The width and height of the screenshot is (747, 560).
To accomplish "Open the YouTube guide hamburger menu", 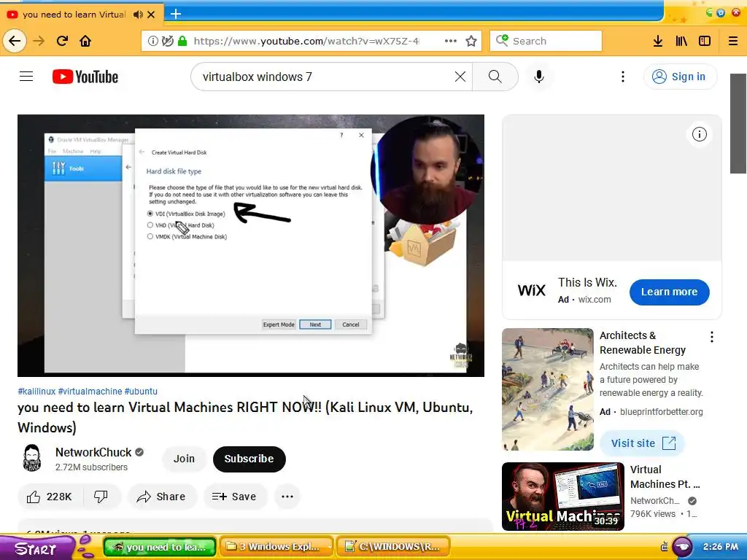I will pyautogui.click(x=26, y=76).
